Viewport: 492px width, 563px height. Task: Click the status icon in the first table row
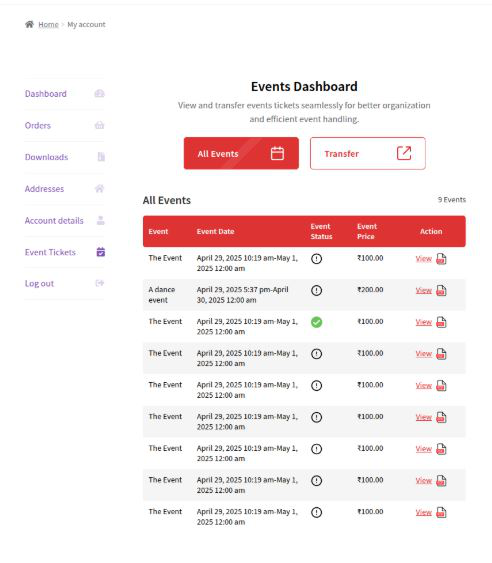316,259
